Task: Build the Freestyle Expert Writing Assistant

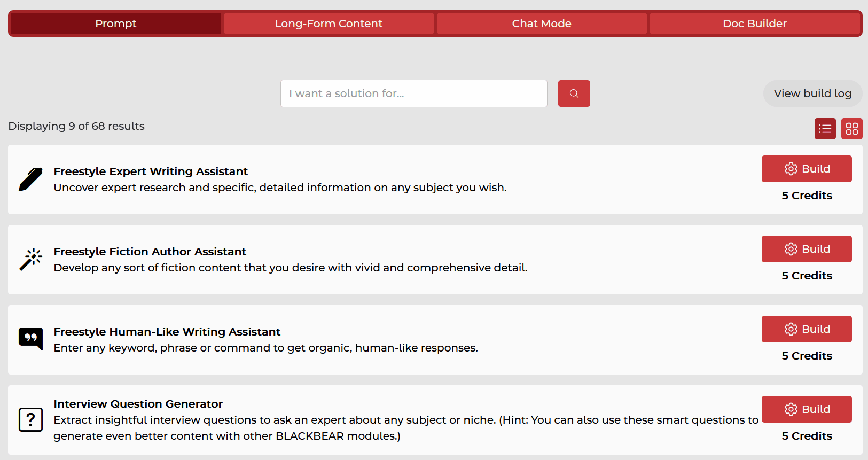Action: [806, 169]
